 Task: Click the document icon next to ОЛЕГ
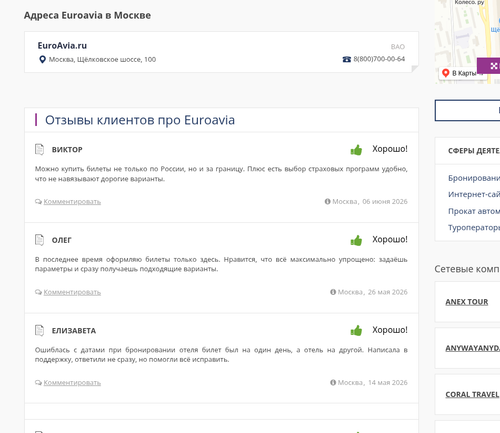39,240
